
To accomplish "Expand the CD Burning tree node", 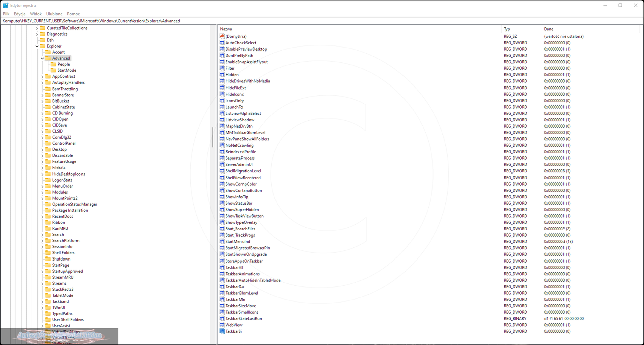I will point(43,113).
